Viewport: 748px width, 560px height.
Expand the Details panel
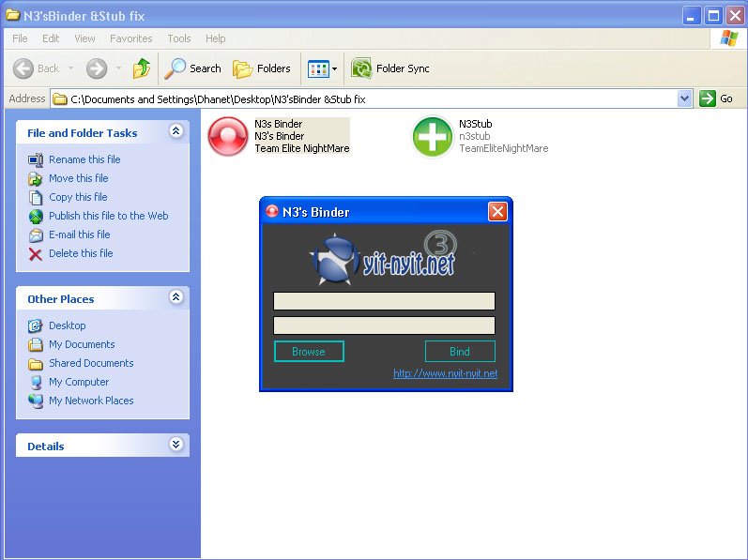(x=176, y=445)
